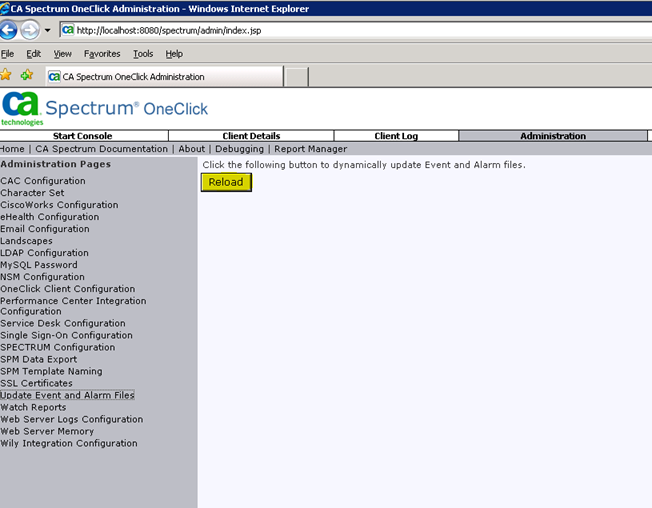The width and height of the screenshot is (652, 508).
Task: Open Performance Center Integration Configuration page
Action: point(73,306)
